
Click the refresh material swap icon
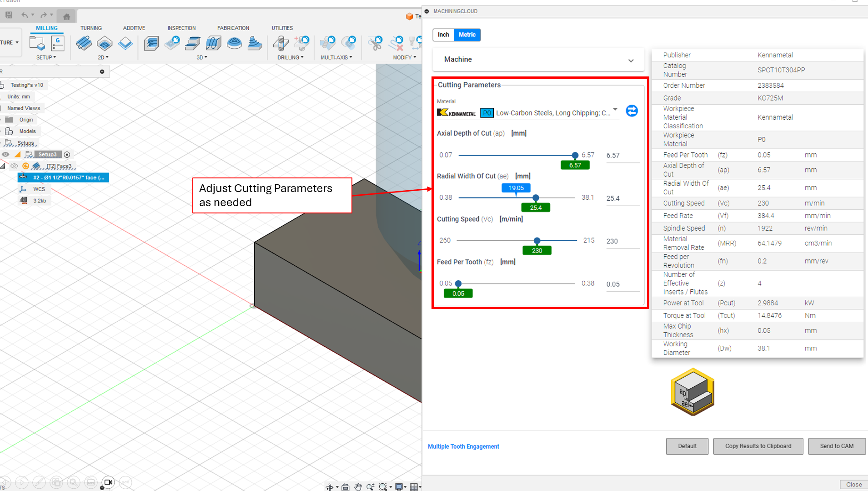coord(632,111)
